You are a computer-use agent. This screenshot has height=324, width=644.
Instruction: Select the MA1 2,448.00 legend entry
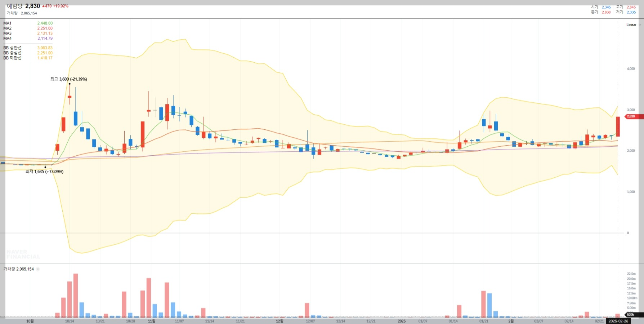pos(28,23)
